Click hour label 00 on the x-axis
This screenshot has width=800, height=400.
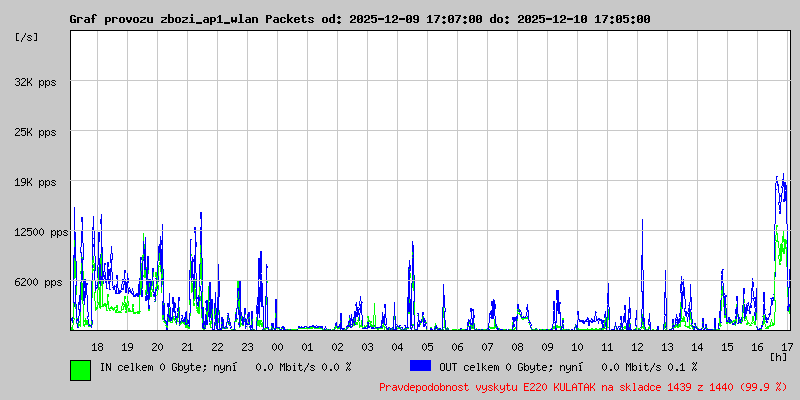pos(277,347)
